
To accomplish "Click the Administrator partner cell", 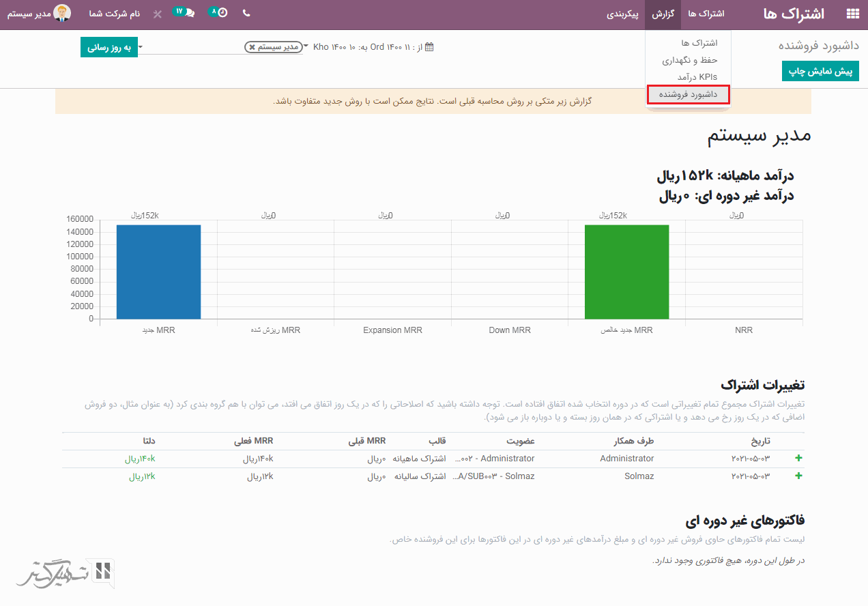I will pyautogui.click(x=627, y=459).
